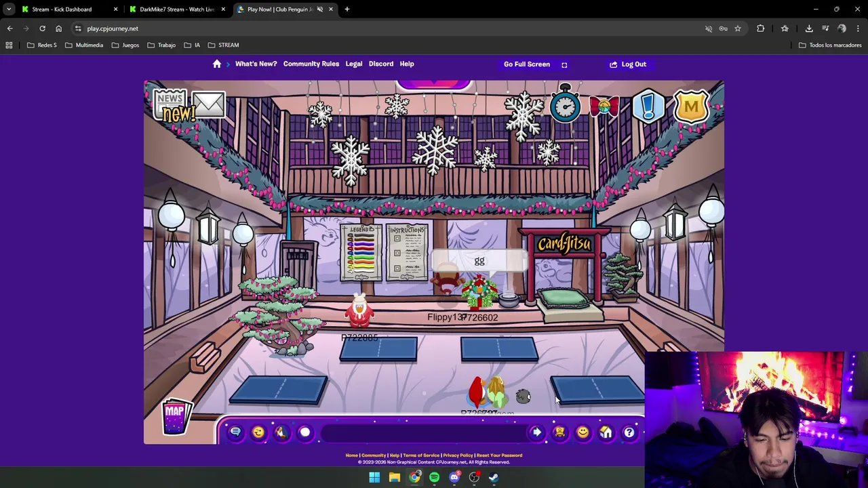Go to igloo using house icon
The image size is (868, 488).
tap(606, 432)
